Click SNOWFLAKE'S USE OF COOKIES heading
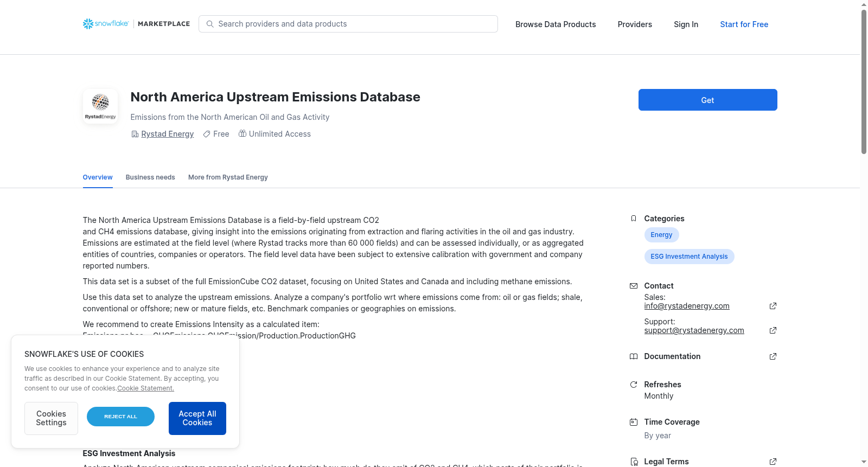Image resolution: width=868 pixels, height=467 pixels. [x=84, y=354]
